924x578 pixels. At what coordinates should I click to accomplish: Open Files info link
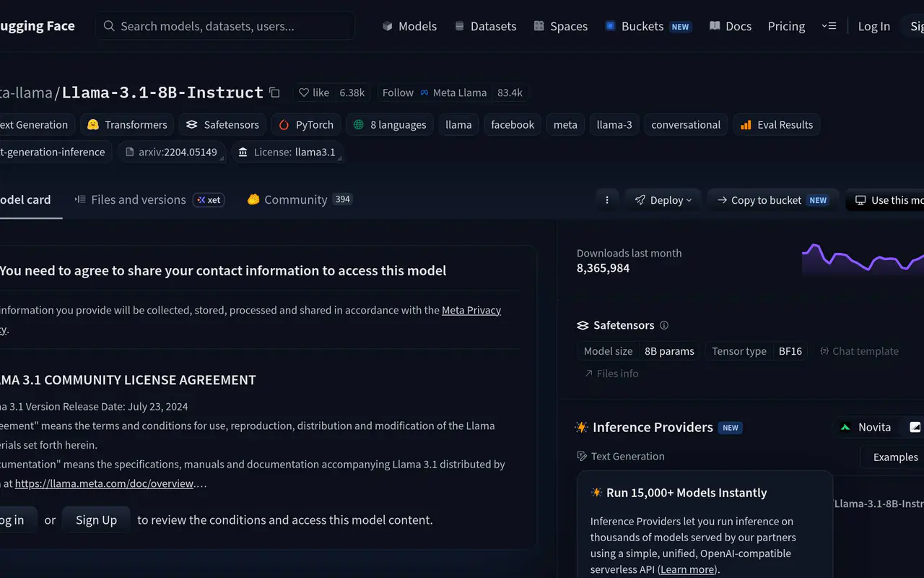pyautogui.click(x=611, y=374)
